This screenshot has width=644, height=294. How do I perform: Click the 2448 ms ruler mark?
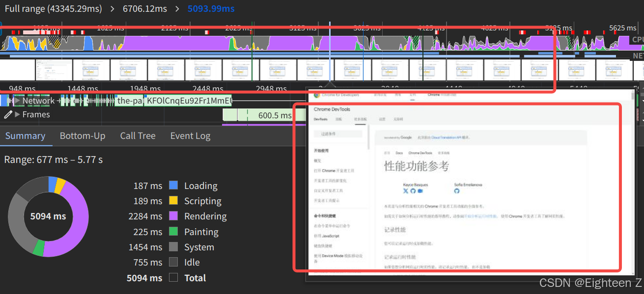[208, 89]
